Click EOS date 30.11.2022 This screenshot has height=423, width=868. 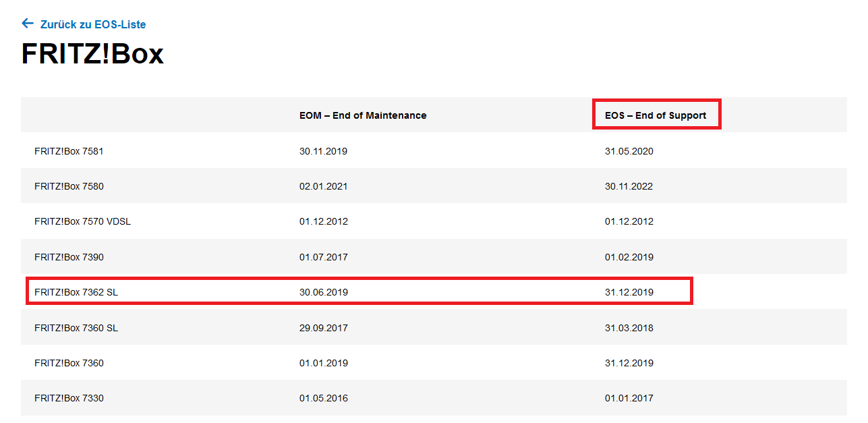tap(629, 186)
